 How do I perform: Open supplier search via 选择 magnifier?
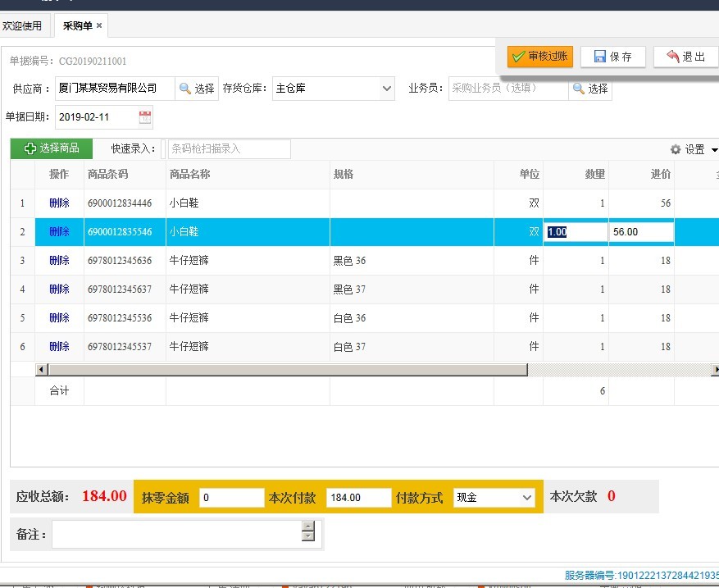197,89
